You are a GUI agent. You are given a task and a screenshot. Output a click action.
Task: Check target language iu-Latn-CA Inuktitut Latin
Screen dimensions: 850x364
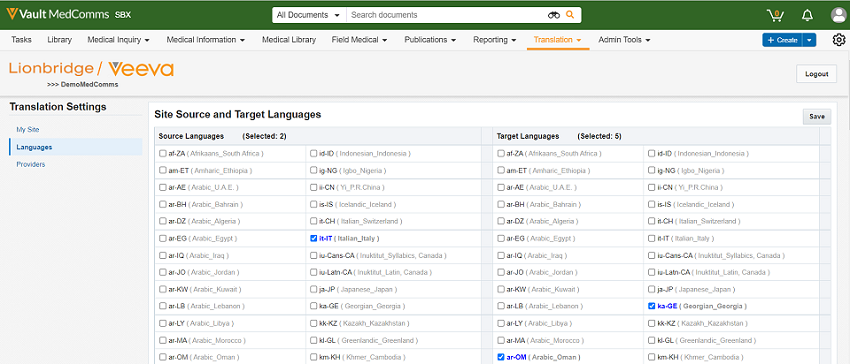click(652, 272)
